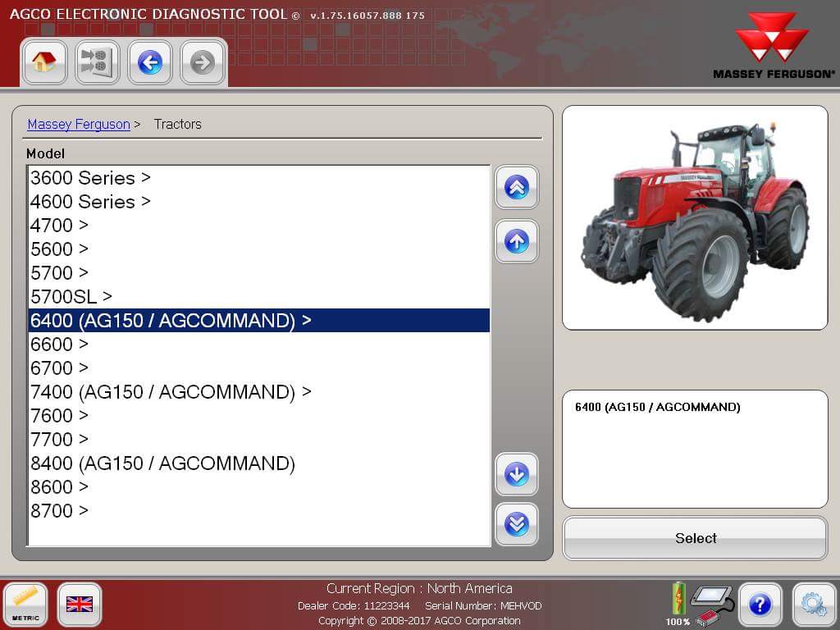Select the 3600 Series model row
The height and width of the screenshot is (630, 840).
[258, 178]
